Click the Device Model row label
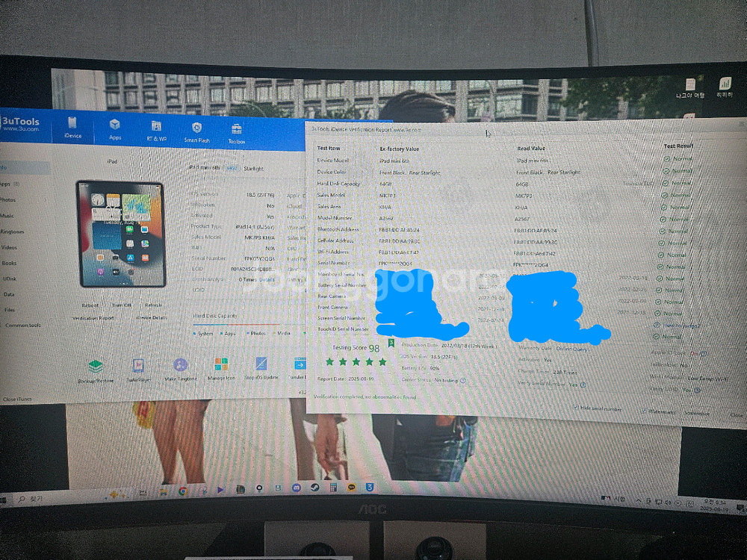This screenshot has height=560, width=747. pyautogui.click(x=333, y=161)
